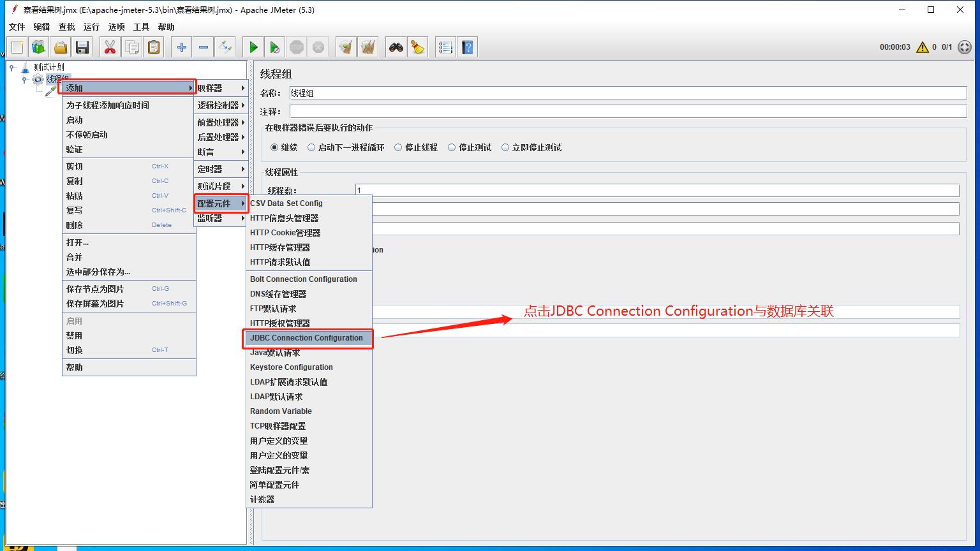Screen dimensions: 980x551
Task: Select 计数器 from config submenu
Action: pos(309,499)
